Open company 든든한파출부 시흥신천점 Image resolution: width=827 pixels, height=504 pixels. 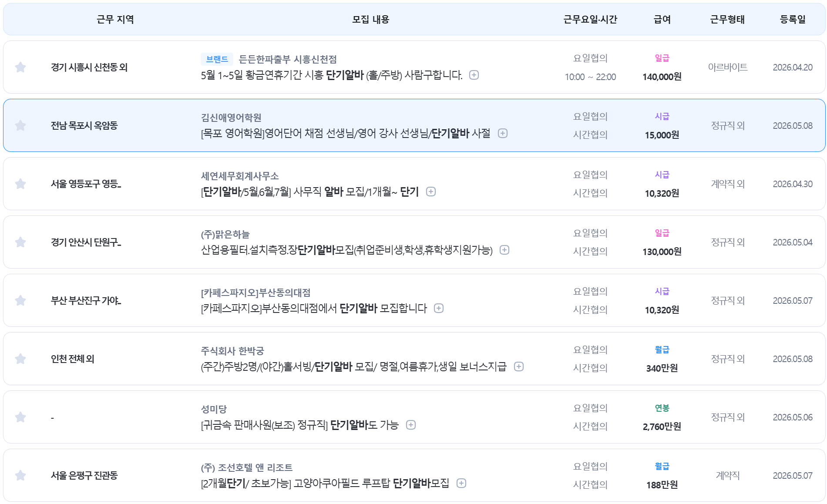pyautogui.click(x=288, y=59)
